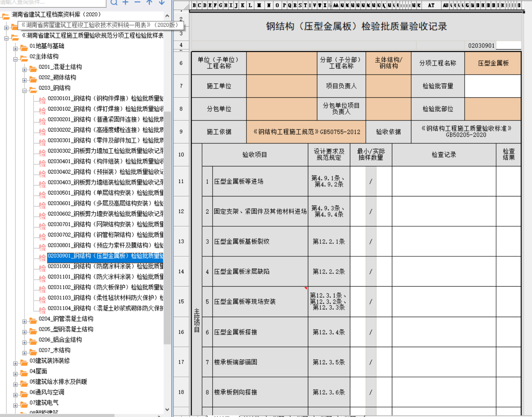The image size is (532, 417).
Task: Click the 0206_铝合金结构 folder icon
Action: coord(33,341)
